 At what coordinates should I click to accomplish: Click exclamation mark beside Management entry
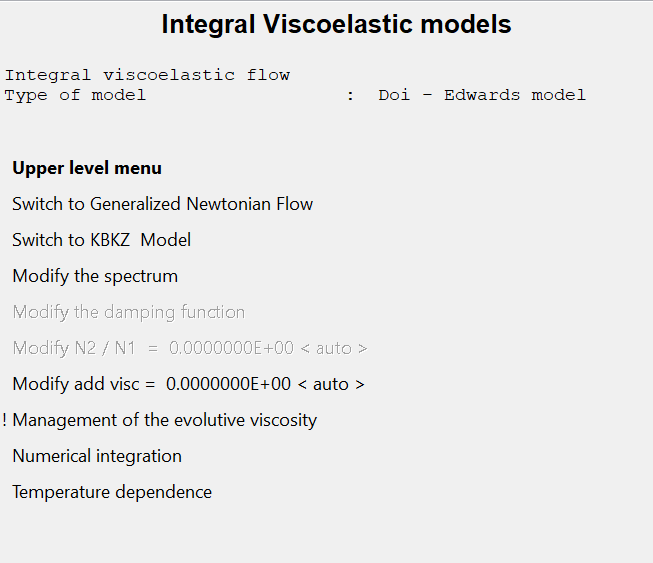[x=4, y=420]
